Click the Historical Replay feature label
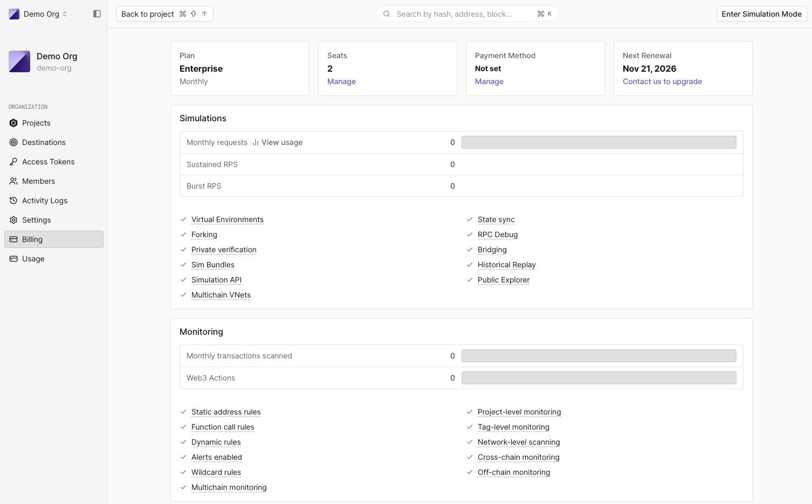Image resolution: width=812 pixels, height=504 pixels. click(507, 265)
